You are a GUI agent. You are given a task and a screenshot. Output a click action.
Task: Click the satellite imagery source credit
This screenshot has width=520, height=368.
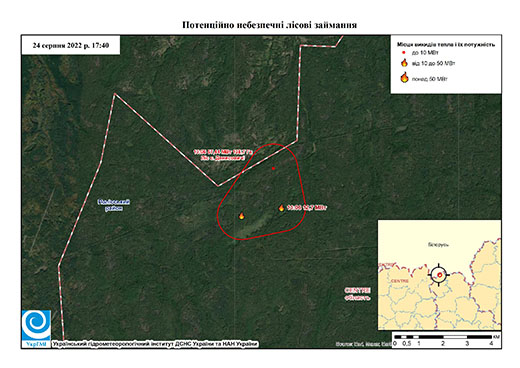tap(363, 344)
